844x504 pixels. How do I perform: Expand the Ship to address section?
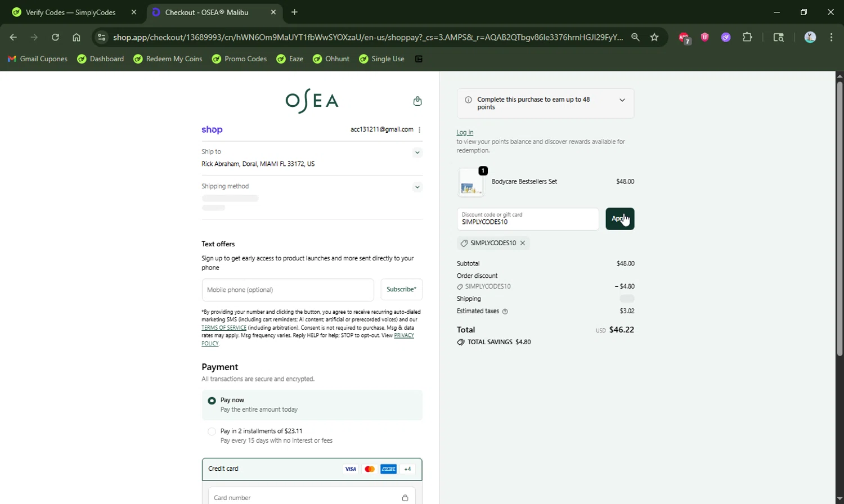[417, 152]
